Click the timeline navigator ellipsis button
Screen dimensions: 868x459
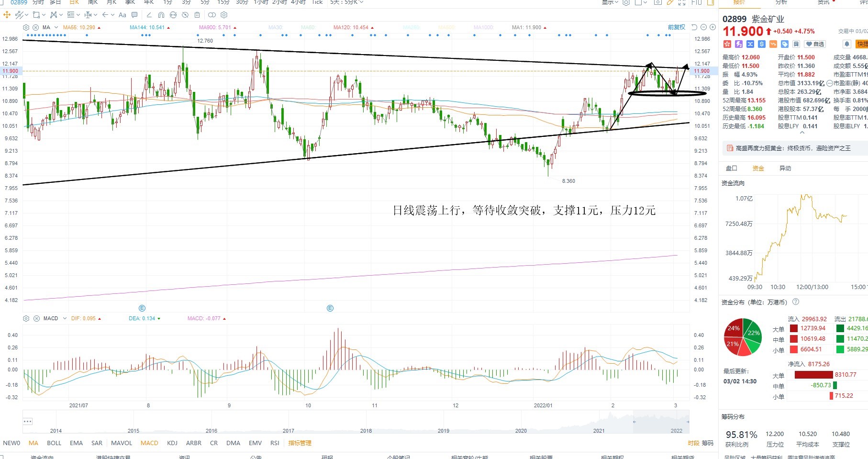coord(27,422)
